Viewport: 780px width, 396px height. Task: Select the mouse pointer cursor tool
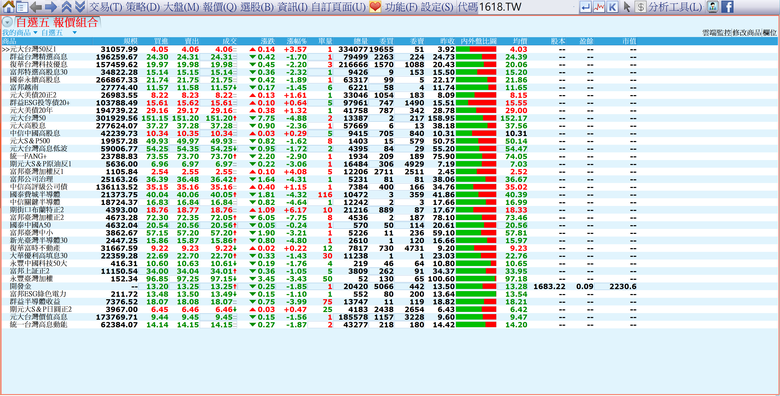(x=627, y=7)
